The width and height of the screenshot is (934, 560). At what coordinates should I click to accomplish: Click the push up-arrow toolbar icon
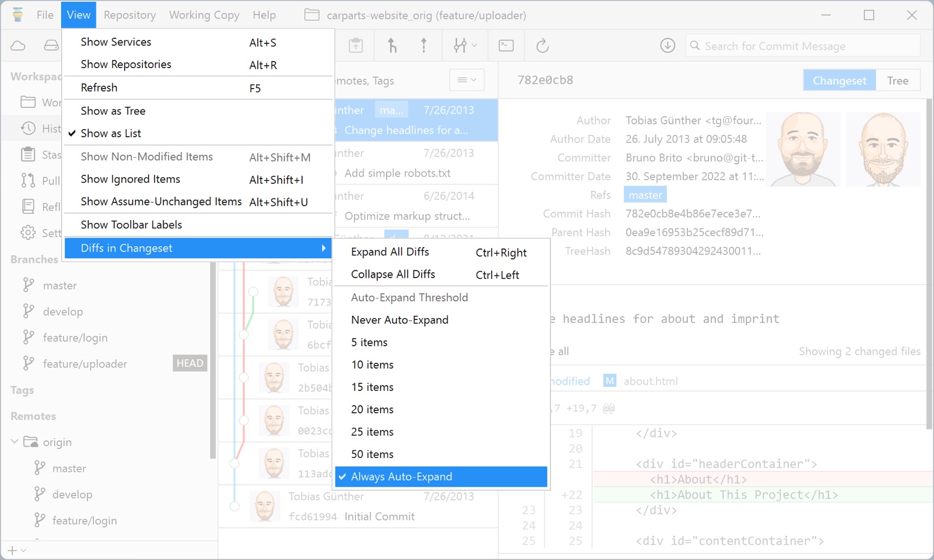pyautogui.click(x=424, y=46)
